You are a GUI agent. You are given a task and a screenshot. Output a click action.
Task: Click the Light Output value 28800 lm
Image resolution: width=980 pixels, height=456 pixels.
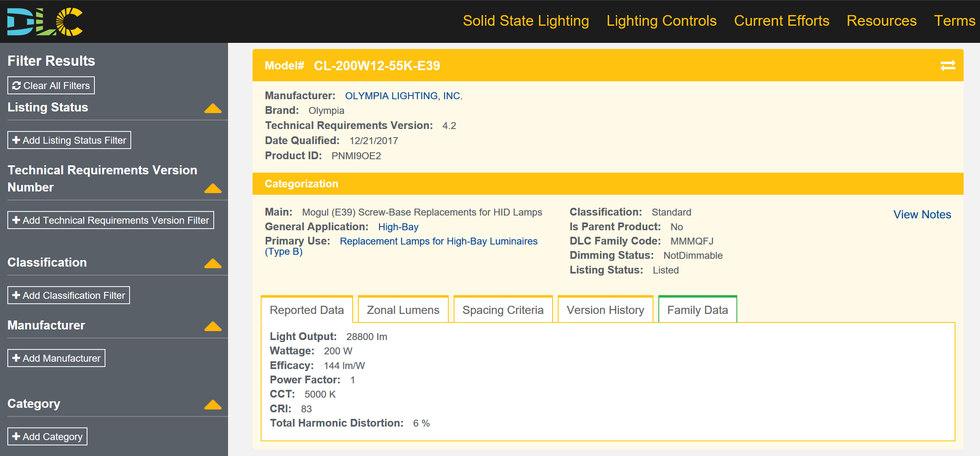click(367, 337)
